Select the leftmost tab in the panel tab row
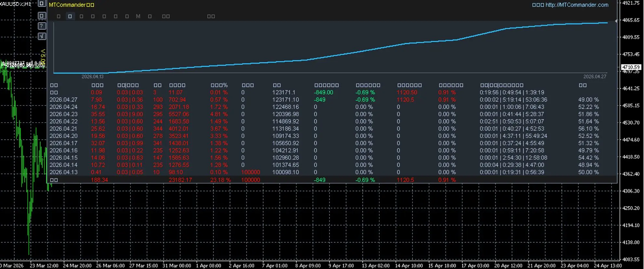644x269 pixels. click(58, 16)
